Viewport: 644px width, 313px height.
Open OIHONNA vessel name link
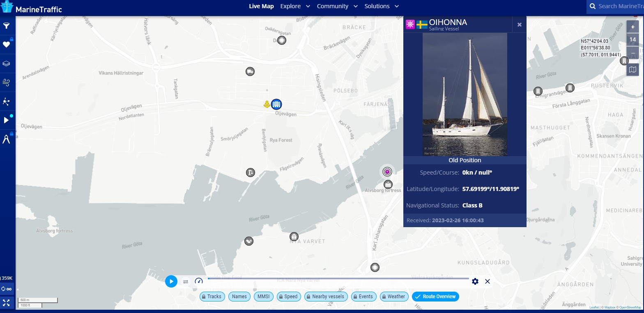pyautogui.click(x=448, y=22)
